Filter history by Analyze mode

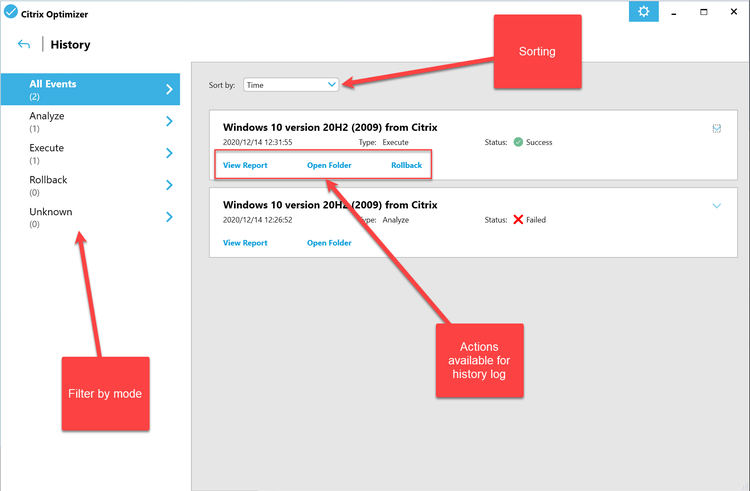pos(90,121)
